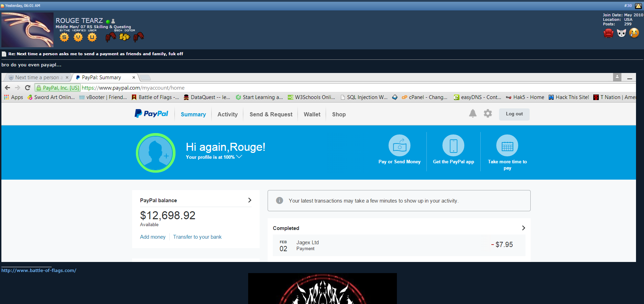This screenshot has width=644, height=304.
Task: Open the Hak5 - Home bookmark
Action: point(525,97)
